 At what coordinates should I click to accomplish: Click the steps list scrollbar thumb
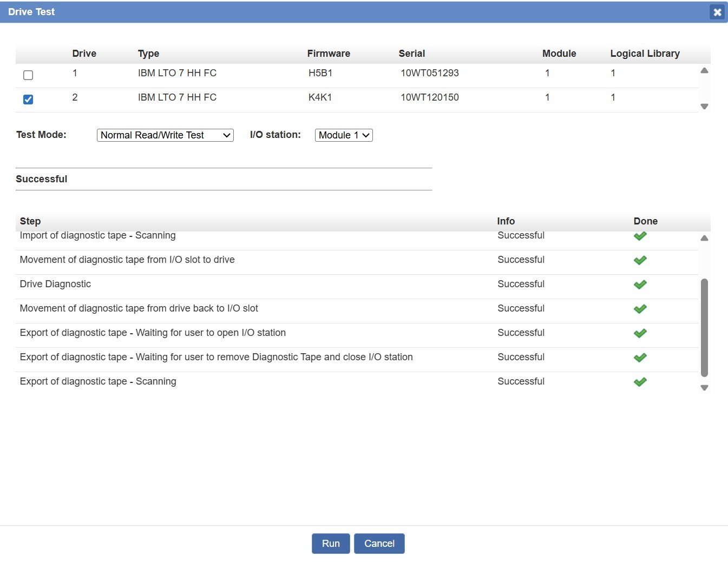[x=704, y=327]
